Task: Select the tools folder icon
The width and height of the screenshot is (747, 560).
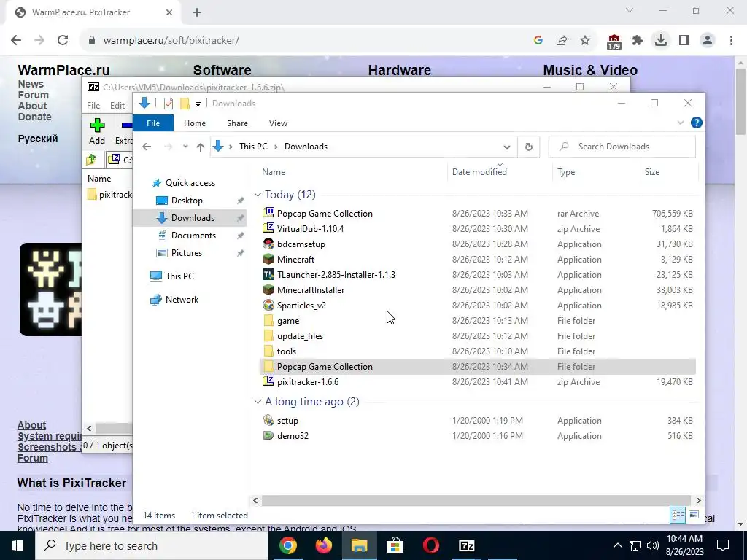Action: (x=268, y=351)
